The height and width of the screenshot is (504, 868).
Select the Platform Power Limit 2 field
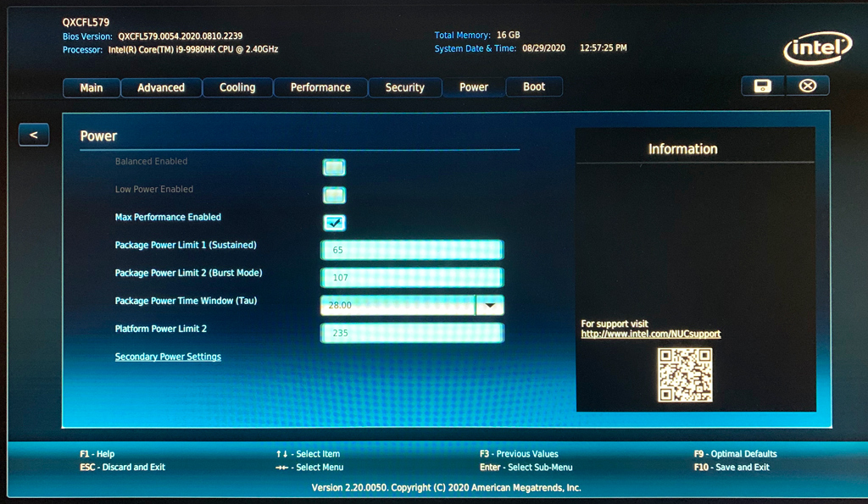411,333
